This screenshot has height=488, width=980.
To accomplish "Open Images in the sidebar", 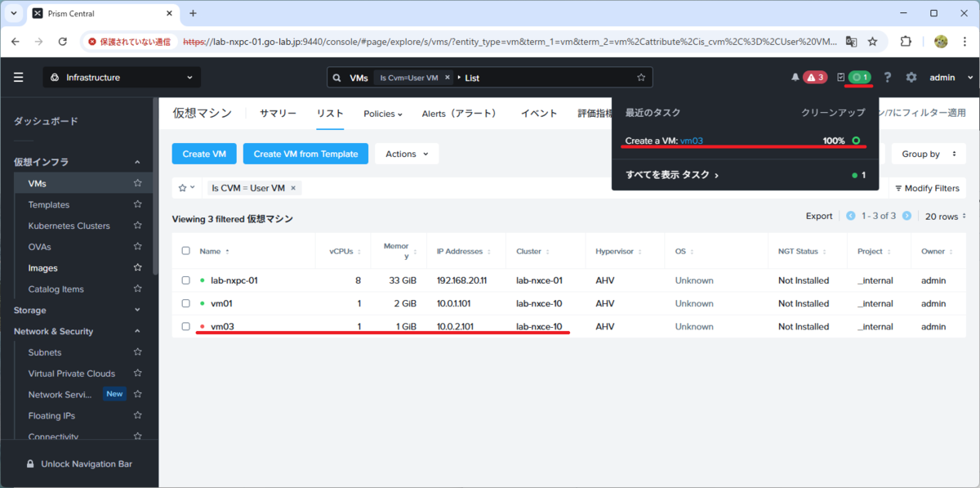I will point(42,268).
